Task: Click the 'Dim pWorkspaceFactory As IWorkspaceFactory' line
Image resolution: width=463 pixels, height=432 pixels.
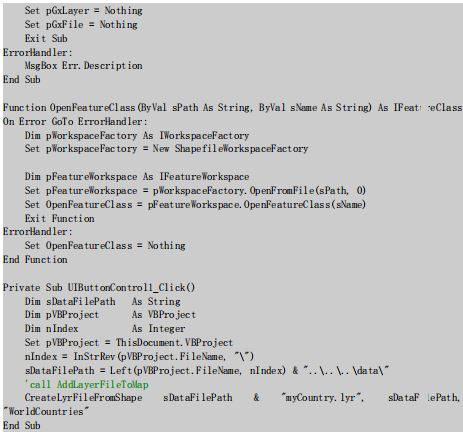Action: tap(137, 136)
